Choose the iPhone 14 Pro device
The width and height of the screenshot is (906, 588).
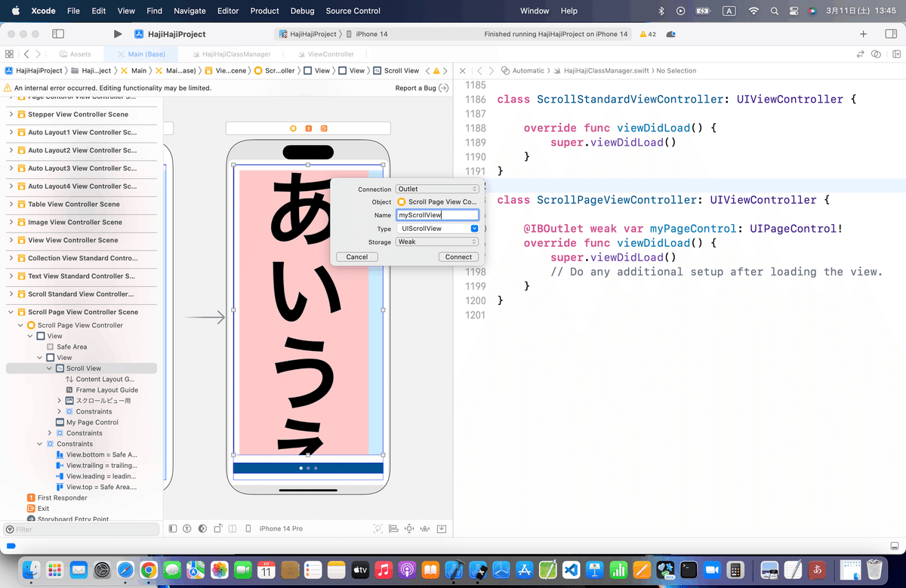[x=281, y=528]
